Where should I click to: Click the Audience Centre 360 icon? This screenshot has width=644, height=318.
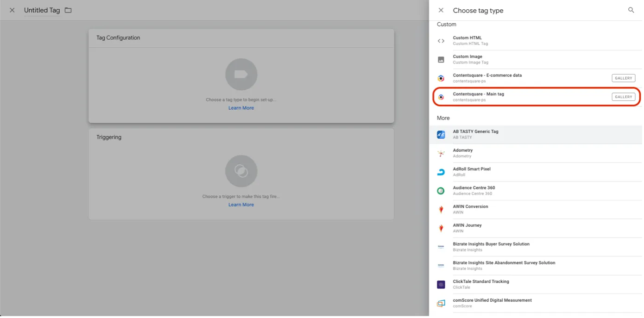click(441, 191)
